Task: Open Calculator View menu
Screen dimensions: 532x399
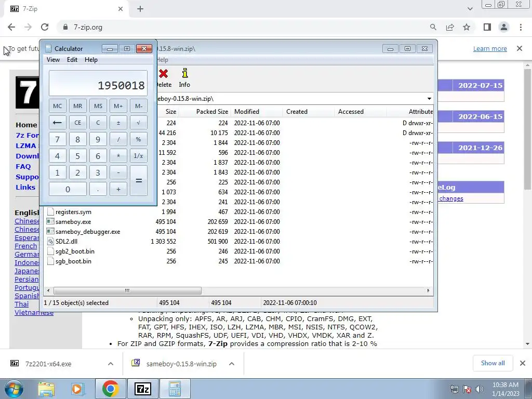Action: coord(53,59)
